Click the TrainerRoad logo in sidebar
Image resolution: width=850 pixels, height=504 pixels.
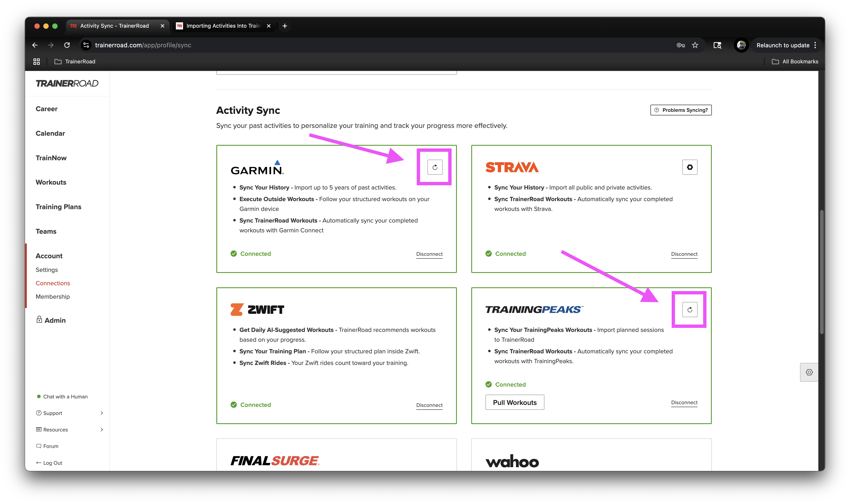coord(67,83)
